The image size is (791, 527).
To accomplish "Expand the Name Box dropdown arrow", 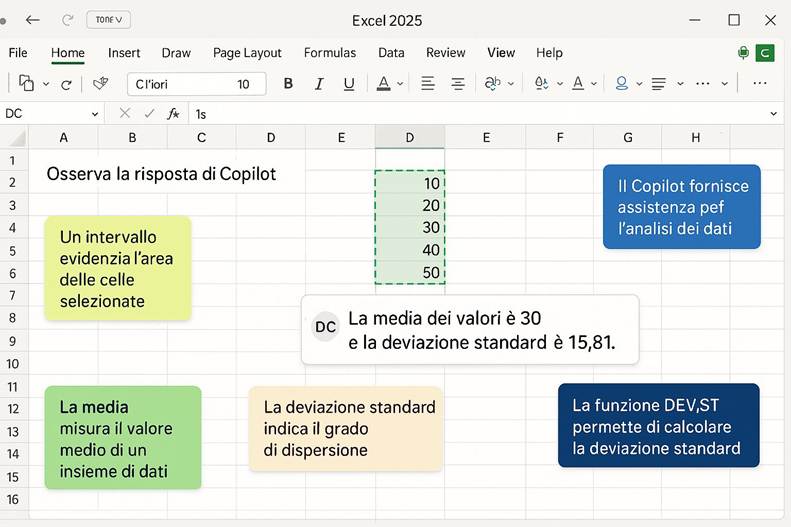I will [x=95, y=114].
